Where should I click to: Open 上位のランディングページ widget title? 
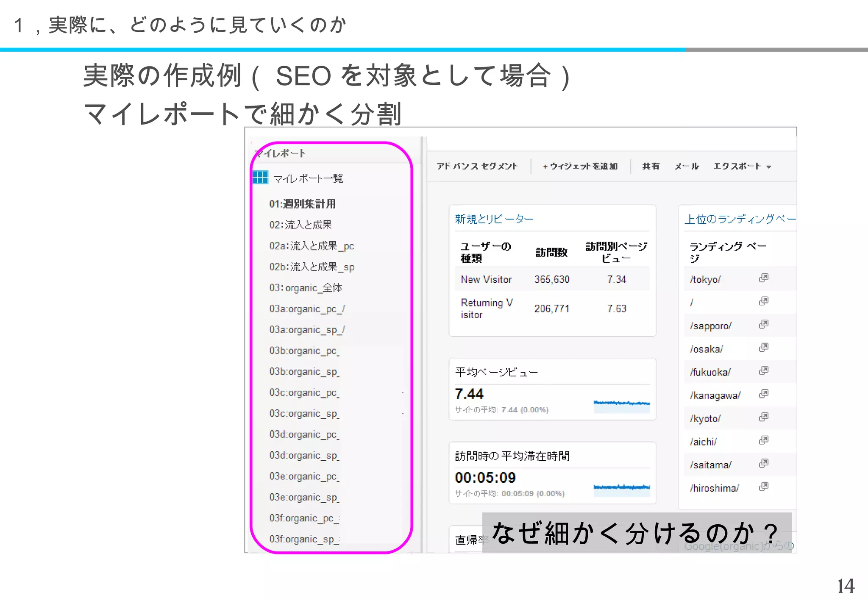click(x=740, y=219)
